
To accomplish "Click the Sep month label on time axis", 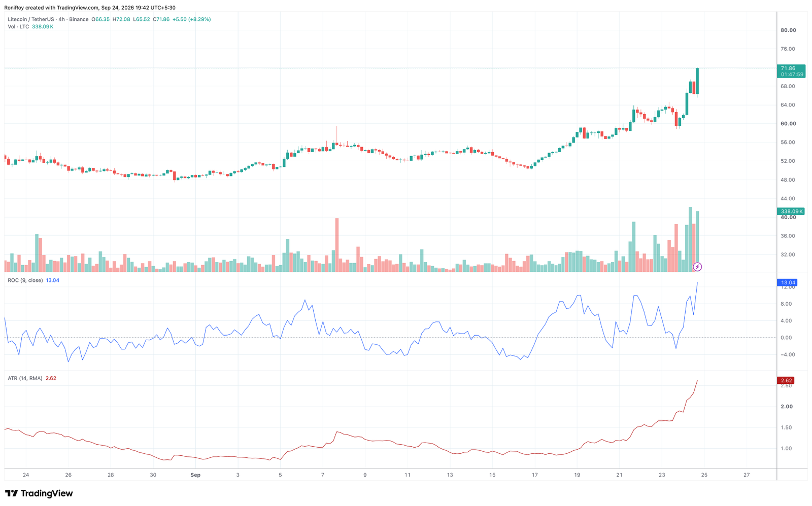I will (x=195, y=475).
